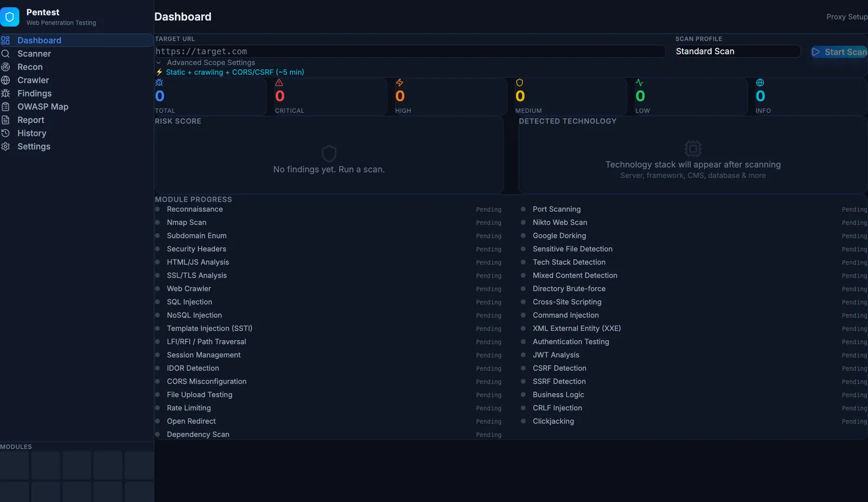Viewport: 868px width, 502px height.
Task: Click the Detected Technology chip icon
Action: pyautogui.click(x=693, y=149)
